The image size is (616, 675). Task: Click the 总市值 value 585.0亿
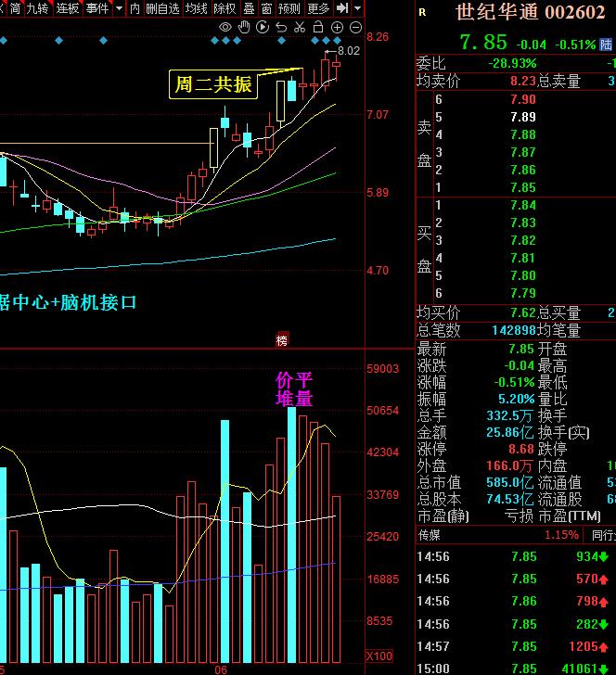point(509,482)
